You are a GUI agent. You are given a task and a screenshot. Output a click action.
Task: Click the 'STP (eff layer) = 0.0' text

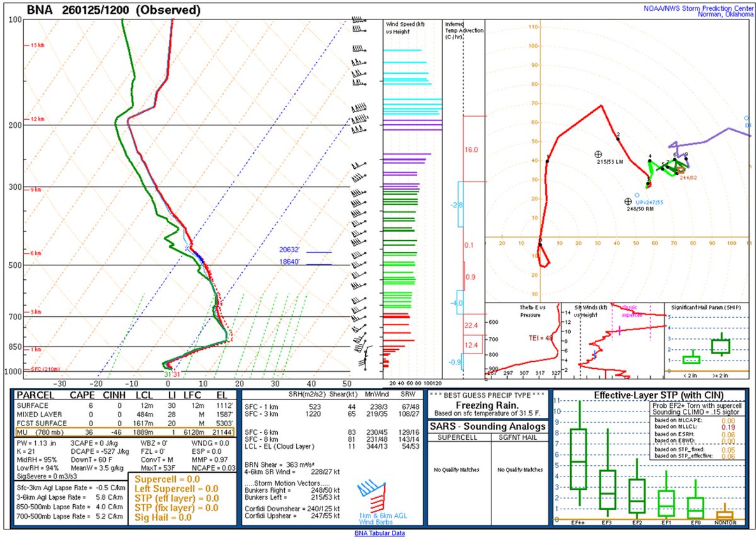tap(176, 499)
